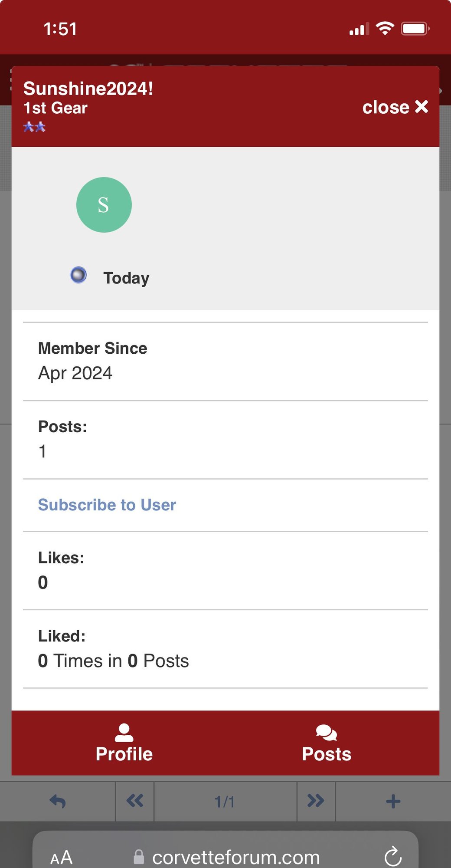Go to the last page with double-right arrows

[316, 801]
